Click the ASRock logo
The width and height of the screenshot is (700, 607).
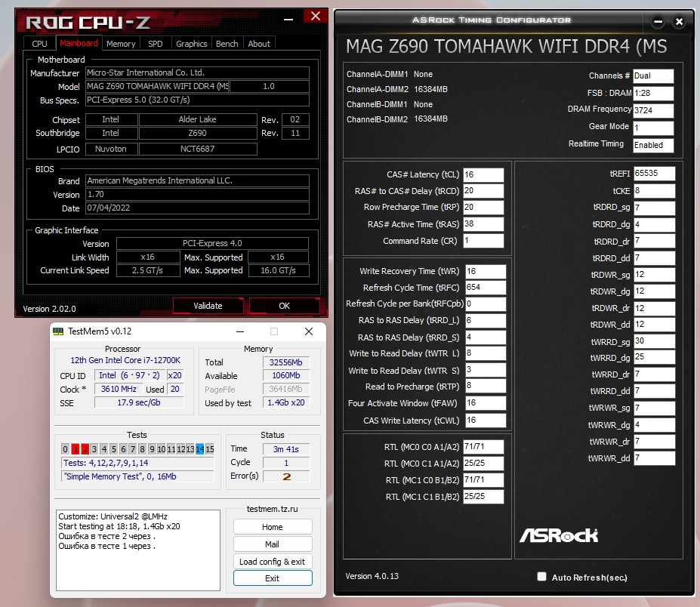[x=559, y=535]
